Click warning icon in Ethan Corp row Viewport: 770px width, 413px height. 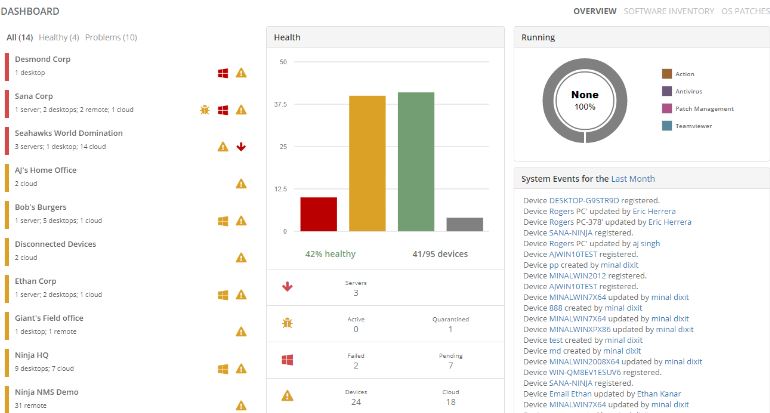point(241,295)
